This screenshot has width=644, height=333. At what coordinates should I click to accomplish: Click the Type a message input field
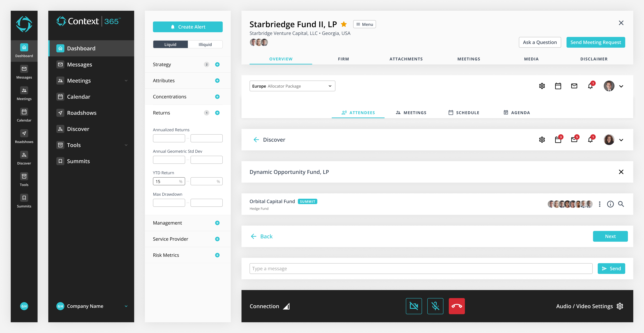point(421,268)
